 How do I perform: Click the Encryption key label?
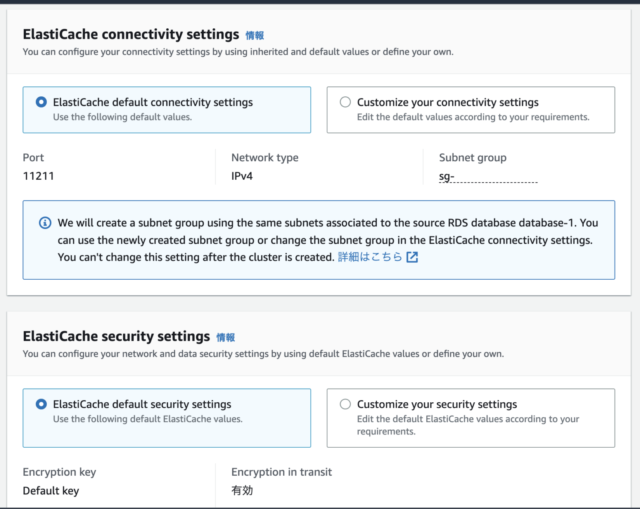coord(60,472)
